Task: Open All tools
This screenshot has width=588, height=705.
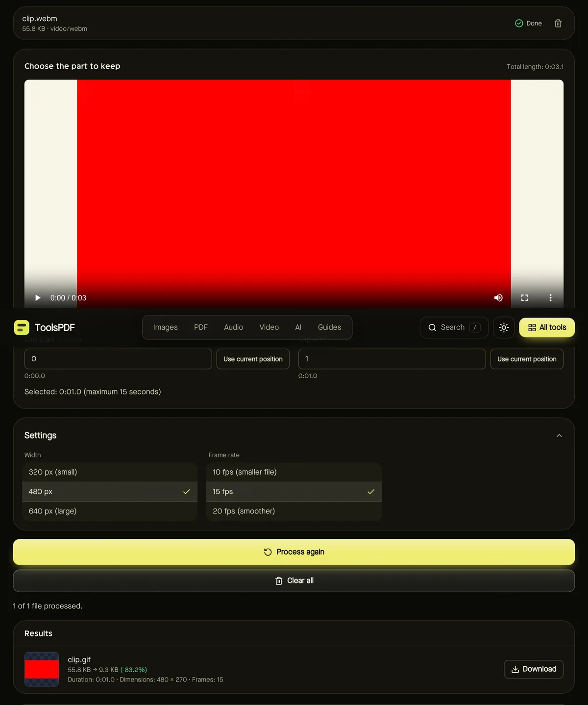Action: point(547,327)
